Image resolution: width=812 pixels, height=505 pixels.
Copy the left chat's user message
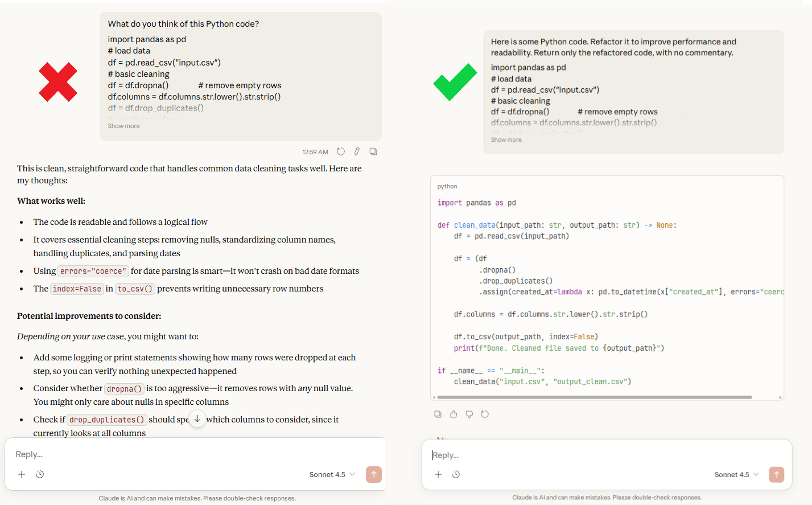(373, 151)
